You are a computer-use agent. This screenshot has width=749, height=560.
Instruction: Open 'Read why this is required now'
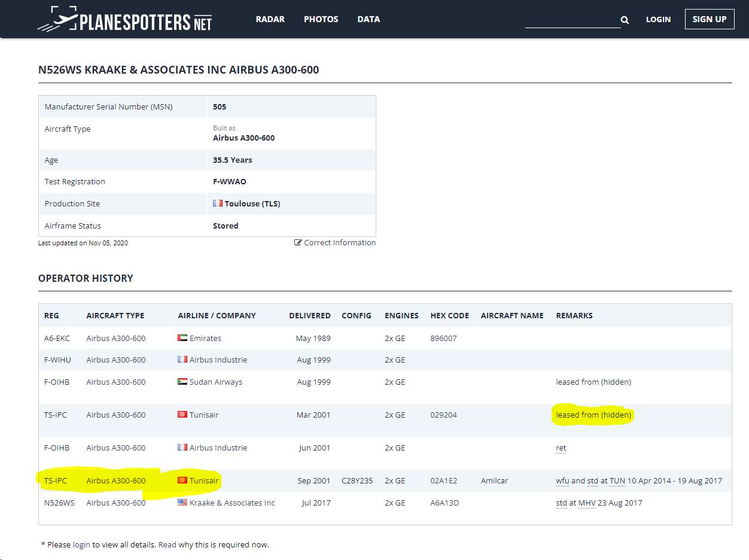click(x=213, y=544)
